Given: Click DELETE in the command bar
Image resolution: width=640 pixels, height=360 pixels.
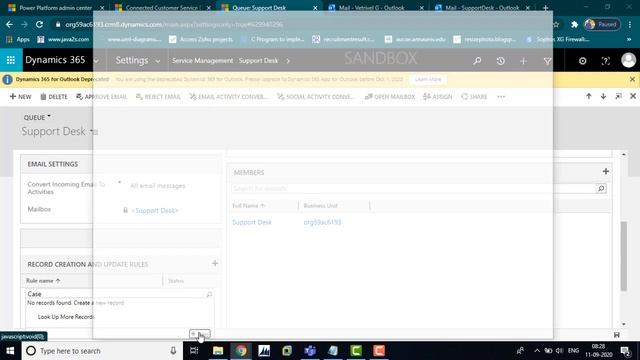Looking at the screenshot, I should [54, 97].
